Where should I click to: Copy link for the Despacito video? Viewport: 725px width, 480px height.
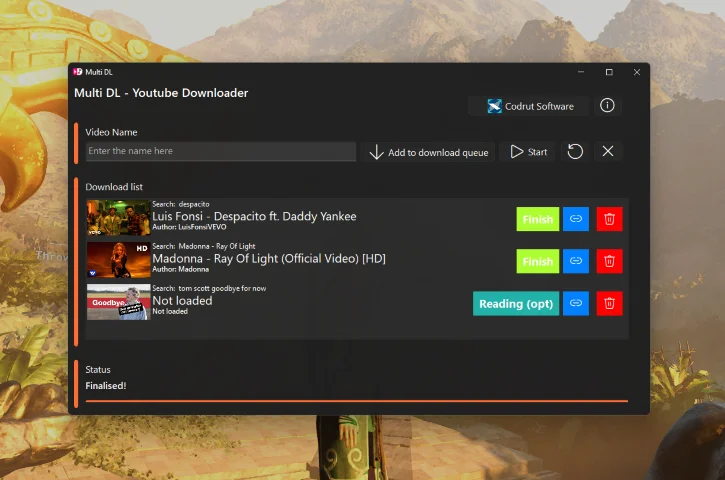coord(576,219)
